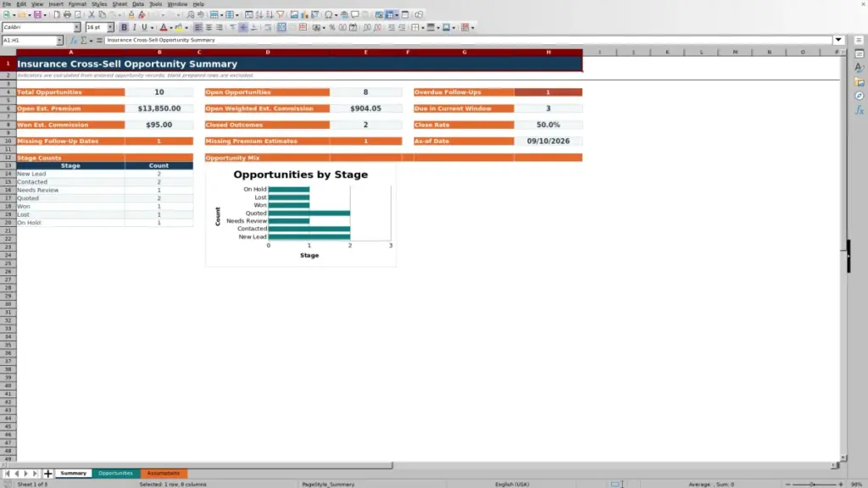The width and height of the screenshot is (868, 488).
Task: Expand the Font Color dropdown arrow
Action: pyautogui.click(x=170, y=27)
